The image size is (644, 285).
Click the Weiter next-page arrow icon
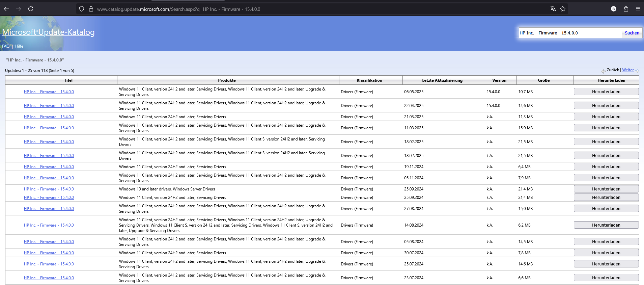[x=637, y=71]
